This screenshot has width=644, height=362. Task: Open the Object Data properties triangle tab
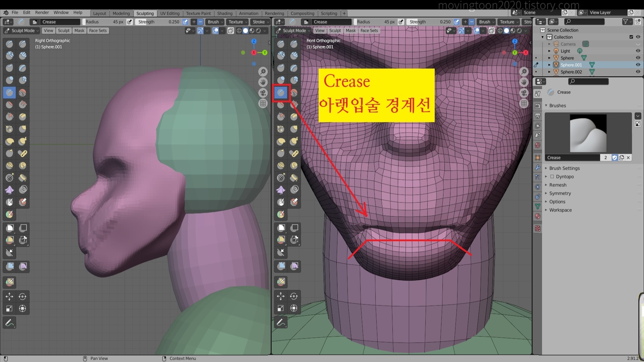coord(538,206)
